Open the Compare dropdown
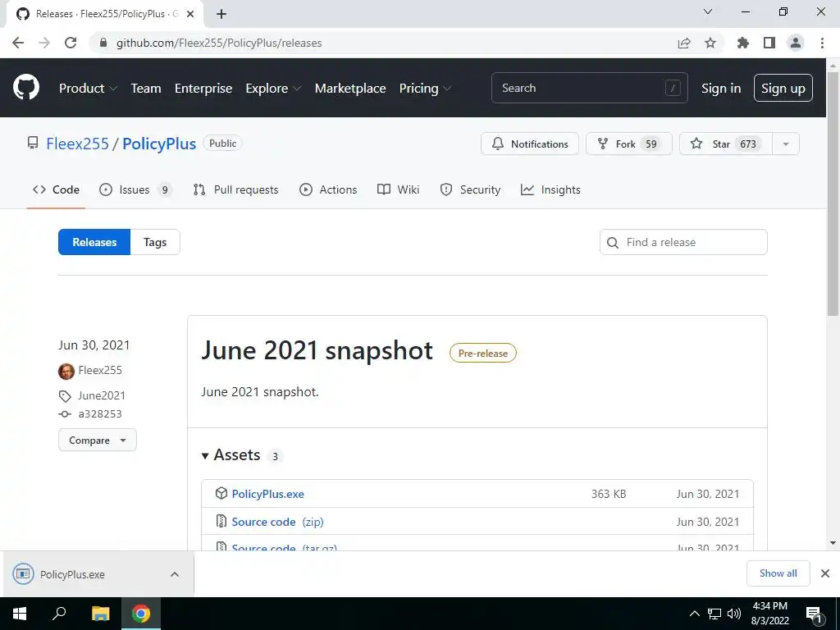 [98, 441]
